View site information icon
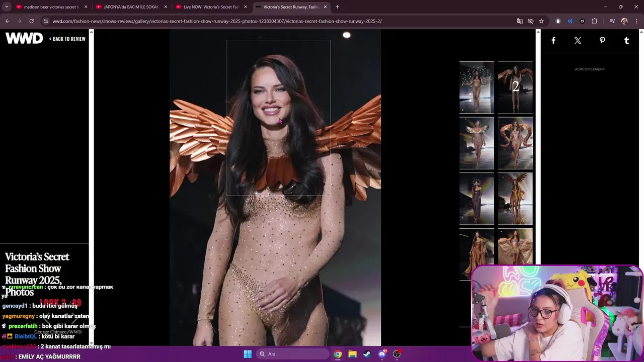The height and width of the screenshot is (362, 644). (46, 21)
